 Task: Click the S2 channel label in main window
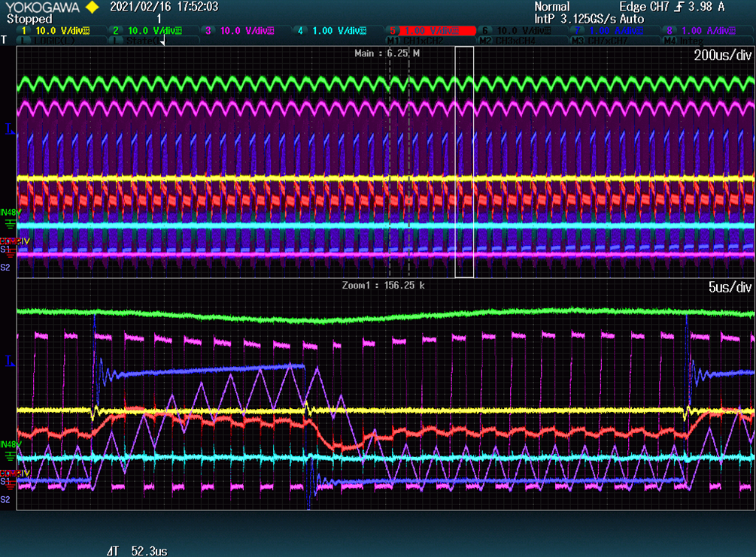[x=6, y=266]
